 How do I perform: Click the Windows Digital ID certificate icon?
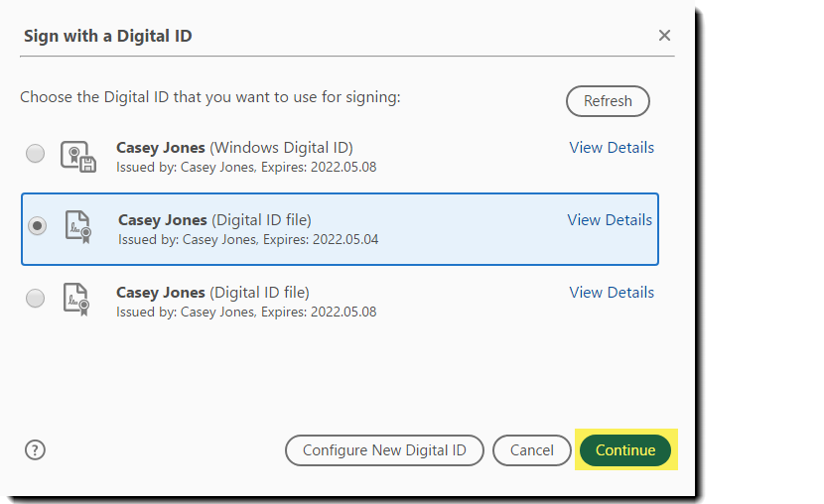pos(77,156)
